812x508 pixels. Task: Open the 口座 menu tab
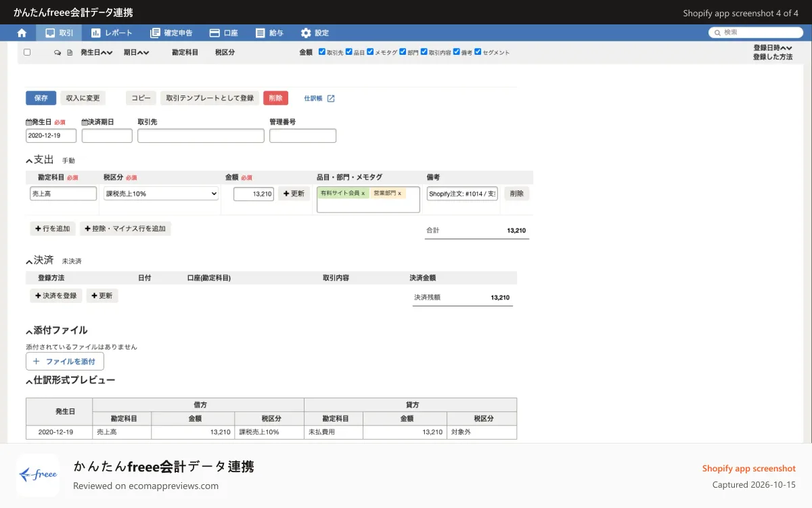[224, 33]
